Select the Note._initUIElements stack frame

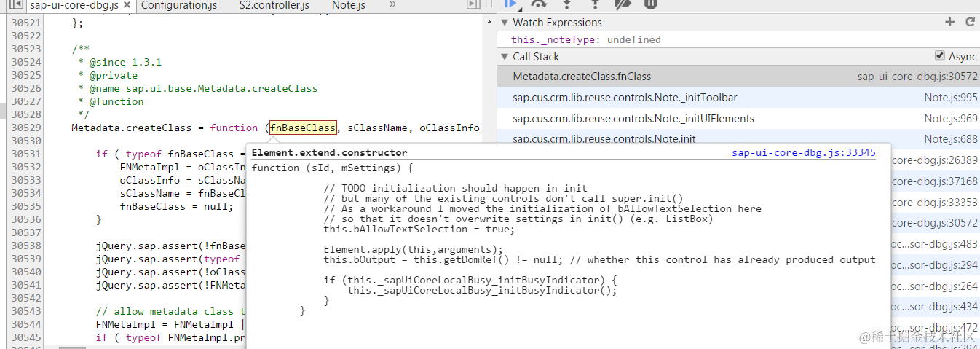tap(738, 119)
